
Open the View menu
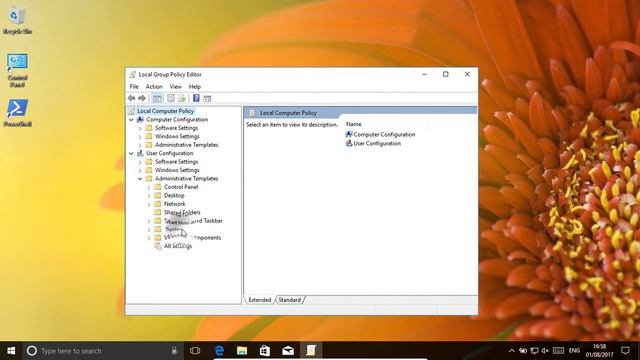[176, 87]
